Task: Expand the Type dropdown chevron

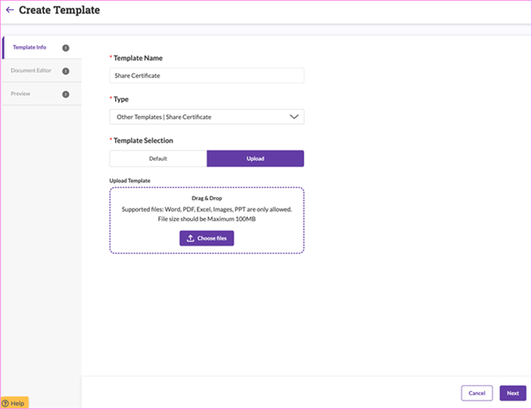Action: tap(294, 117)
